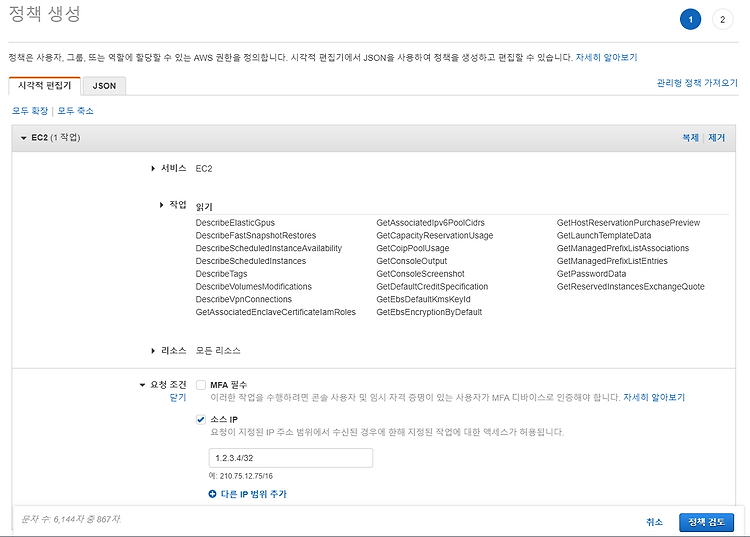Uncheck the 소스 IP checkbox
750x537 pixels.
tap(201, 419)
